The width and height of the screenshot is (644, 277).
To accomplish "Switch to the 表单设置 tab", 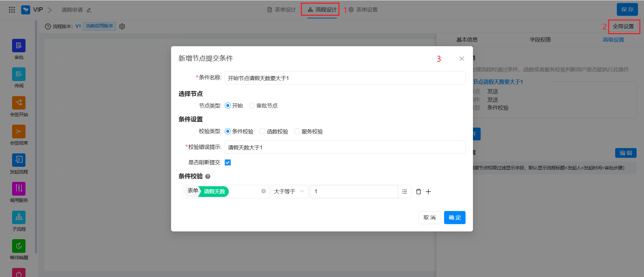I will pos(363,10).
